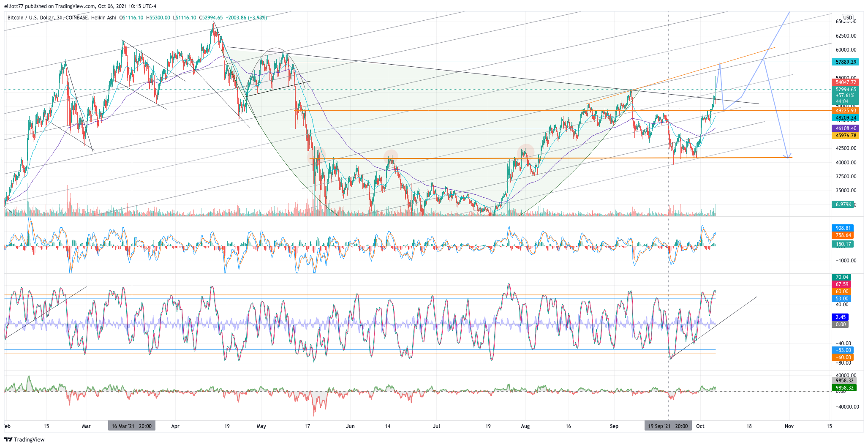Click the close value C52994.65
Viewport: 868px width, 447px height.
(211, 18)
